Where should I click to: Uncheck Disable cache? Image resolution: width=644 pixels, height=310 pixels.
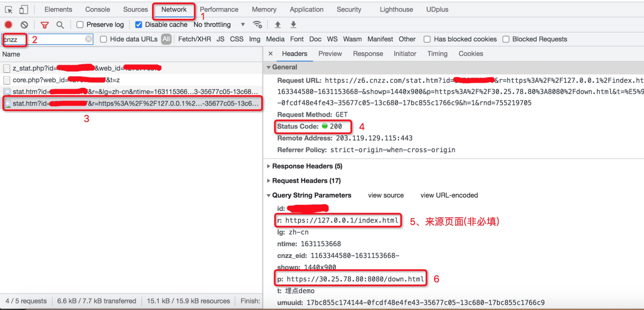(x=138, y=24)
